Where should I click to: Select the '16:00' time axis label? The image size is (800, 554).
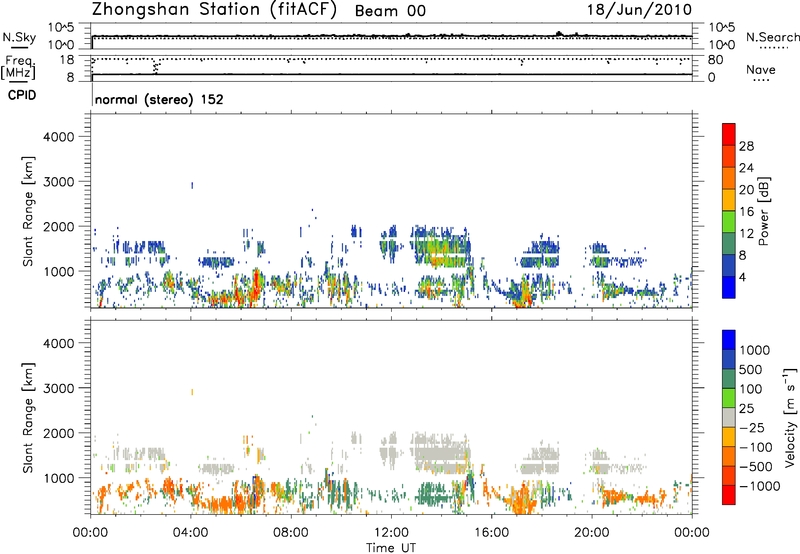[x=491, y=533]
